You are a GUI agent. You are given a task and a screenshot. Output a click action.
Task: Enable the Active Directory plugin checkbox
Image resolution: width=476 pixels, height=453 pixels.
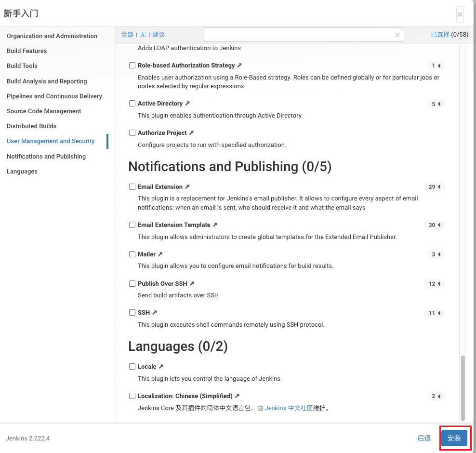[132, 104]
